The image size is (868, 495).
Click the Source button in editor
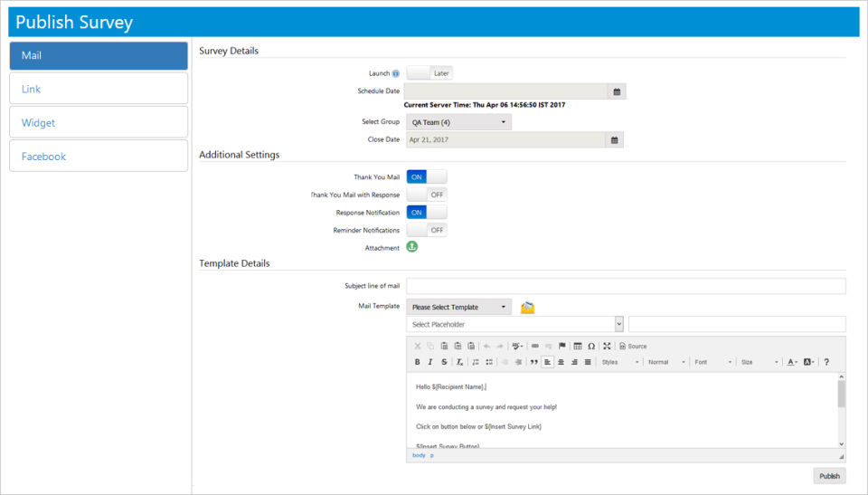[x=633, y=346]
